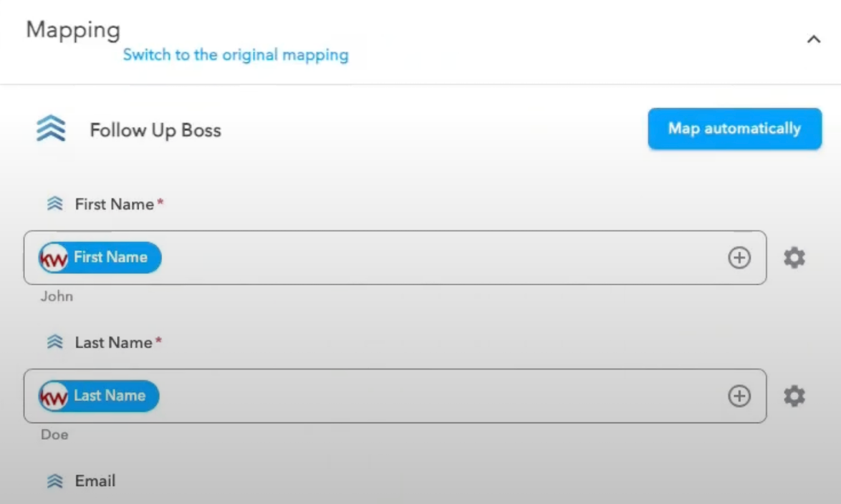Open settings gear for Last Name field
This screenshot has height=504, width=841.
click(794, 396)
